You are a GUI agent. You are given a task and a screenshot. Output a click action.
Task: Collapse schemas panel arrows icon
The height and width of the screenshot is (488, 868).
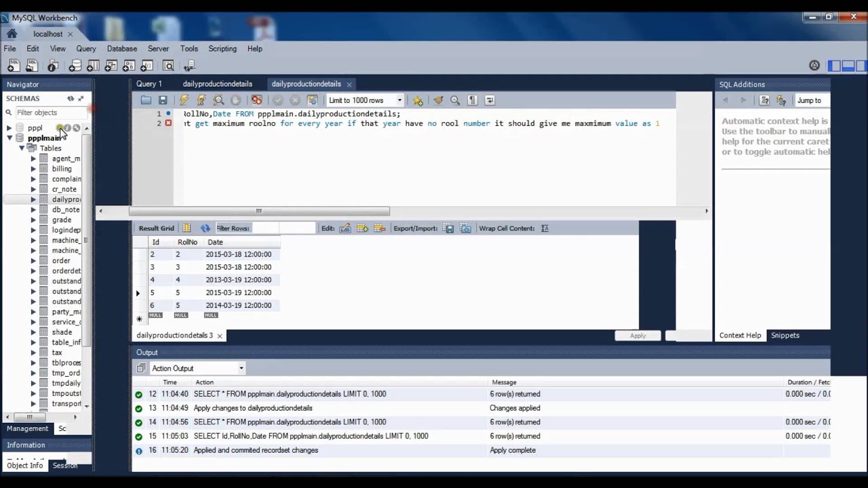(x=81, y=98)
